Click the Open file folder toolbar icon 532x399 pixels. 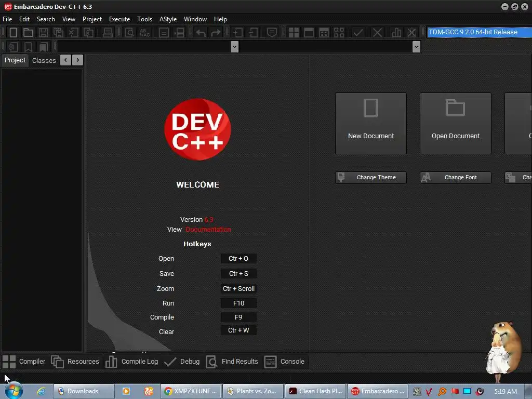pyautogui.click(x=28, y=33)
